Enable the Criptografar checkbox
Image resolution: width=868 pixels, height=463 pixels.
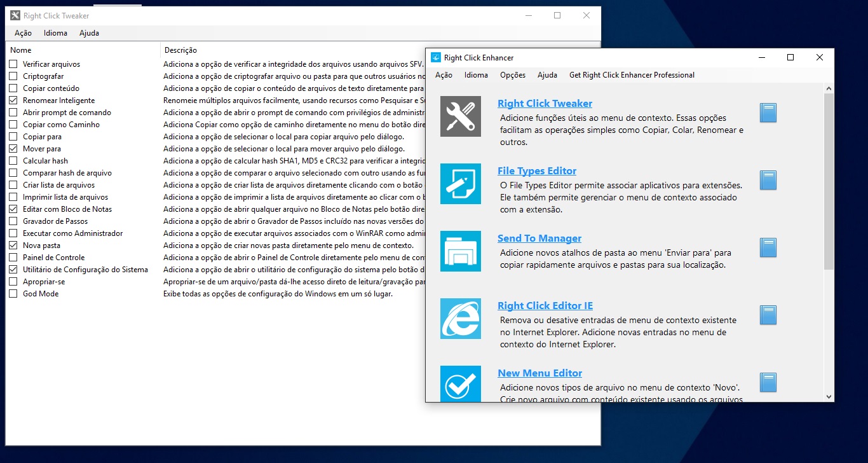coord(13,76)
